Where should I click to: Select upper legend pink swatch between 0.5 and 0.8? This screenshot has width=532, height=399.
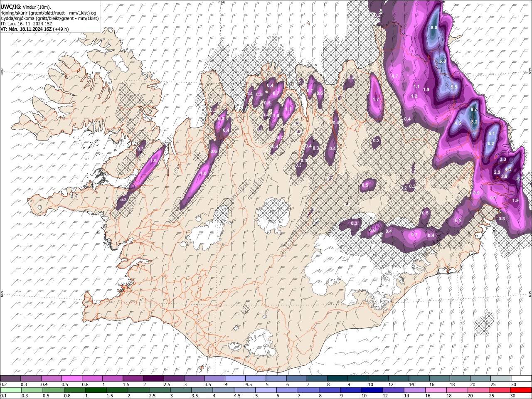pyautogui.click(x=71, y=378)
